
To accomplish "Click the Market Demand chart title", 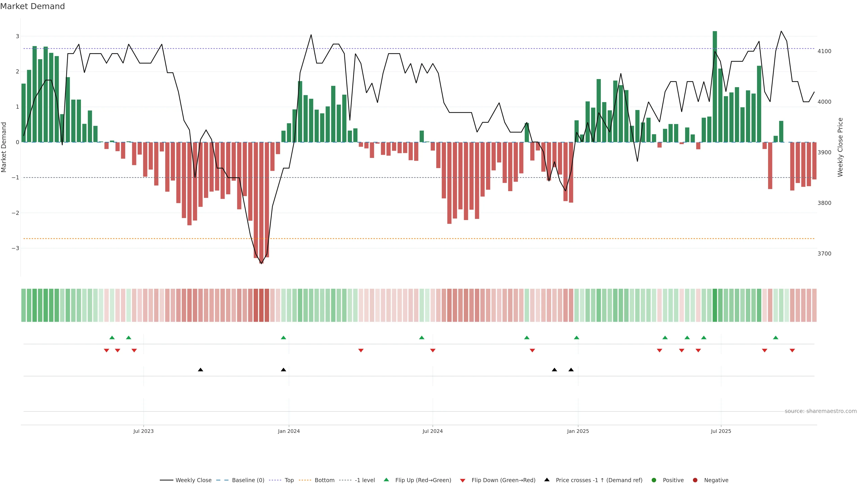I will (32, 6).
